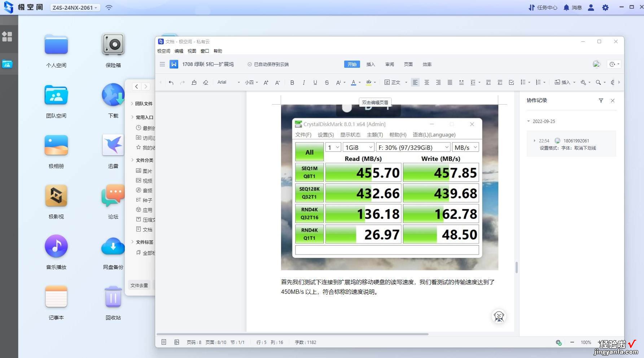The image size is (644, 358).
Task: Open 任务中心 task center
Action: [543, 8]
